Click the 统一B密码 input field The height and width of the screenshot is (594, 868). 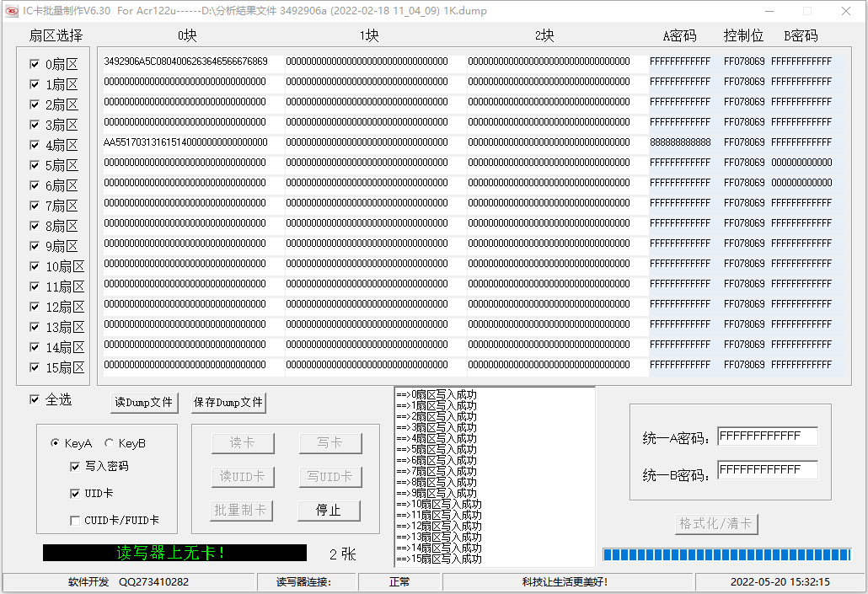coord(767,469)
